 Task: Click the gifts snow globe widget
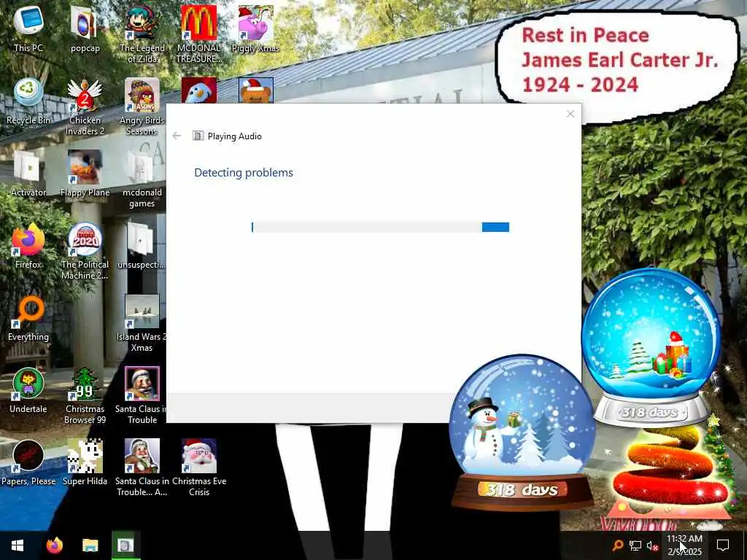point(651,346)
